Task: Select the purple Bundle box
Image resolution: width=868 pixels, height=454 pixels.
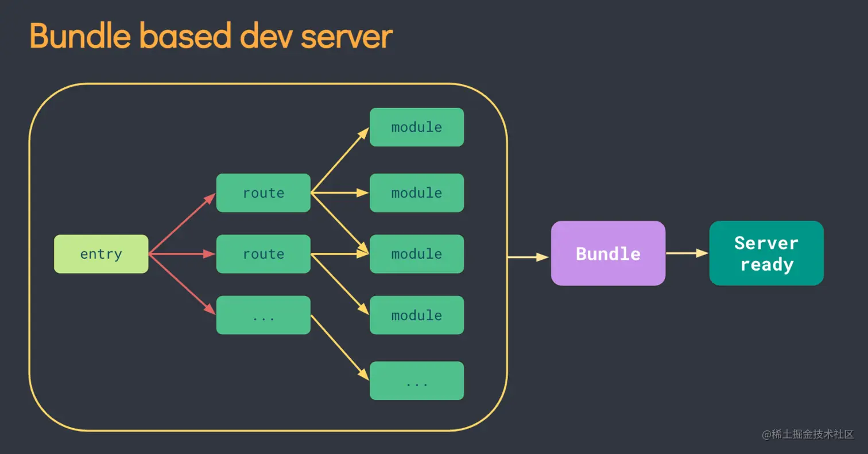Action: point(608,253)
